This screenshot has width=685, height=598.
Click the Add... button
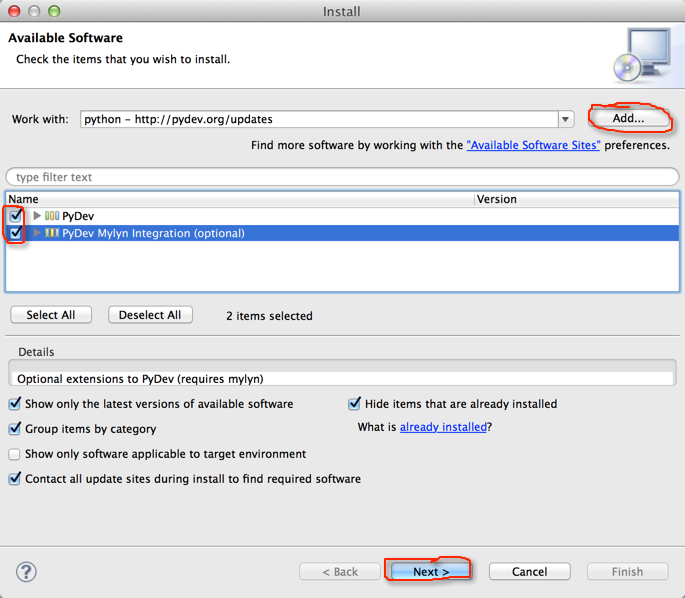(x=628, y=118)
